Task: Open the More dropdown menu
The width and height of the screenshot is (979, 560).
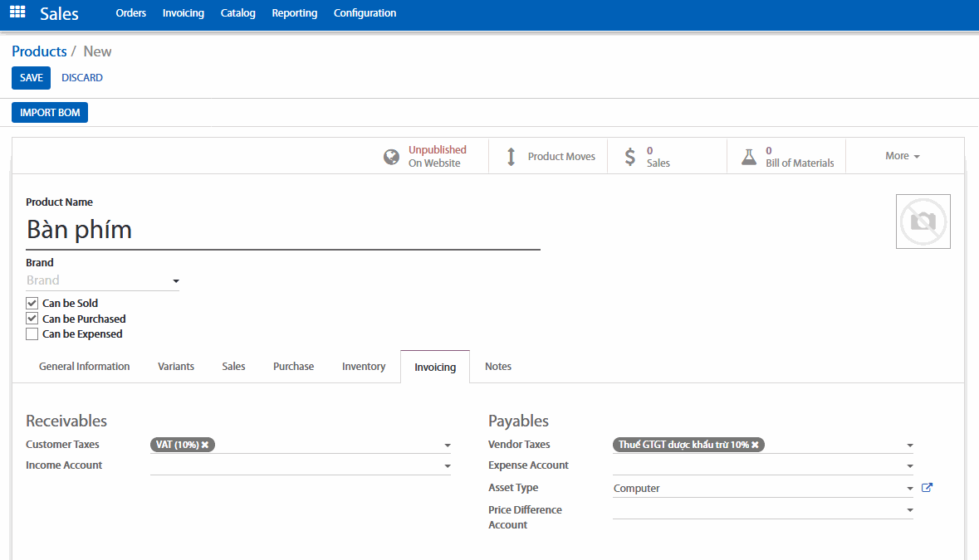Action: point(902,156)
